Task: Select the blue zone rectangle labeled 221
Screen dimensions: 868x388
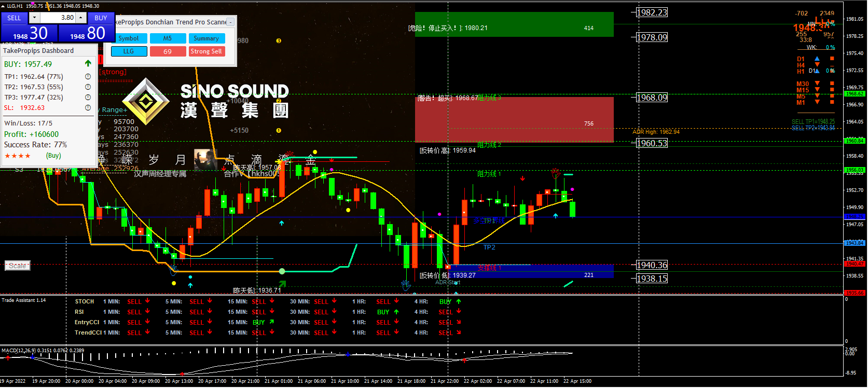Action: coord(532,271)
